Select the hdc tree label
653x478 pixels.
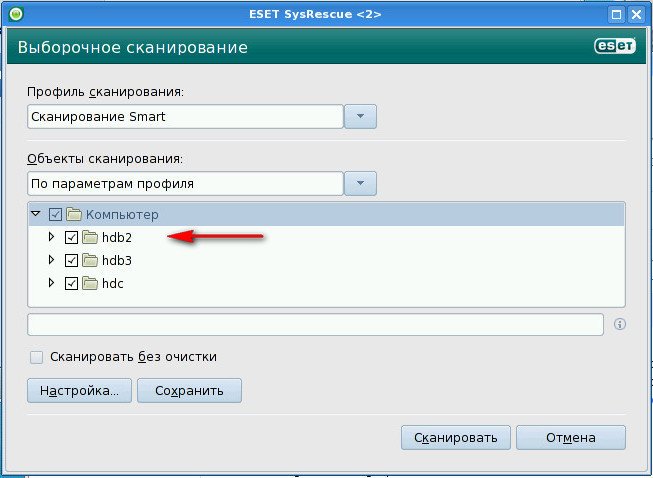[x=113, y=283]
